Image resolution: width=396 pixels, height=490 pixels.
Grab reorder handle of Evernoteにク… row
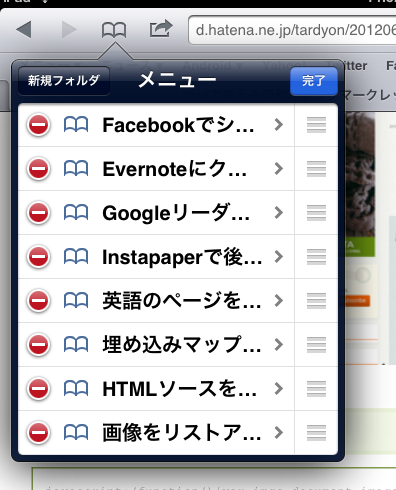316,169
